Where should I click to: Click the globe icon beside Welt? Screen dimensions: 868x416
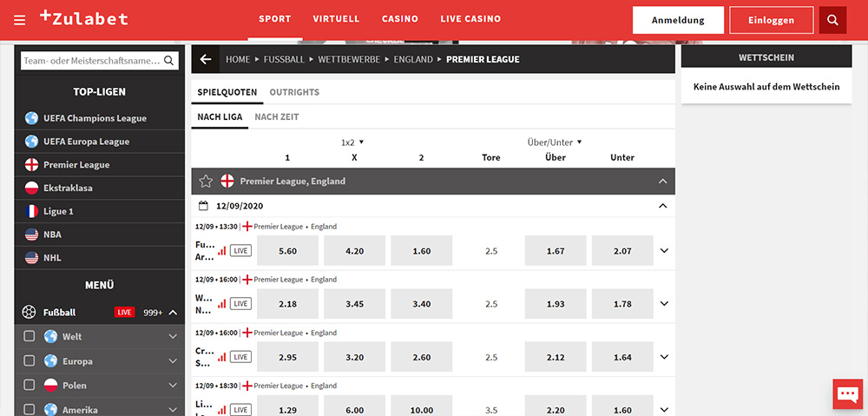point(50,336)
